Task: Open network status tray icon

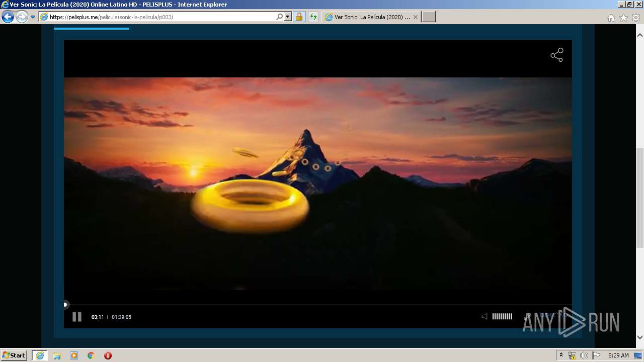Action: pos(572,355)
